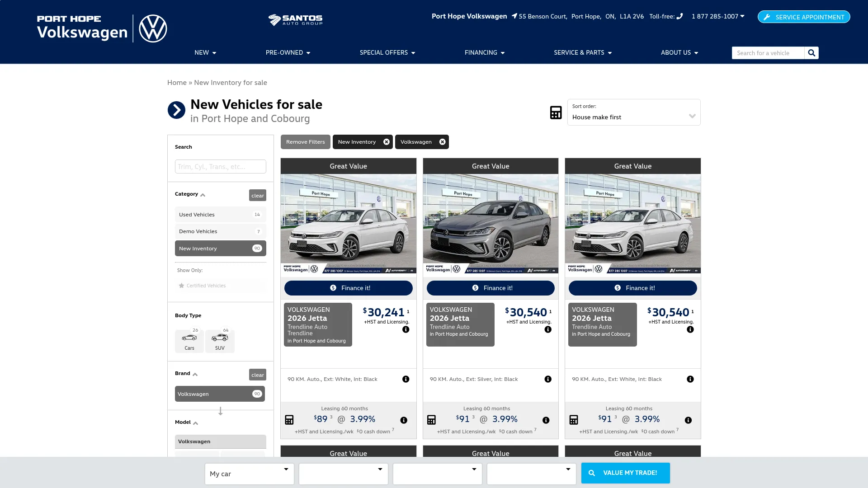This screenshot has height=488, width=868.
Task: Open the third card's white Jetta photo
Action: coord(633,224)
